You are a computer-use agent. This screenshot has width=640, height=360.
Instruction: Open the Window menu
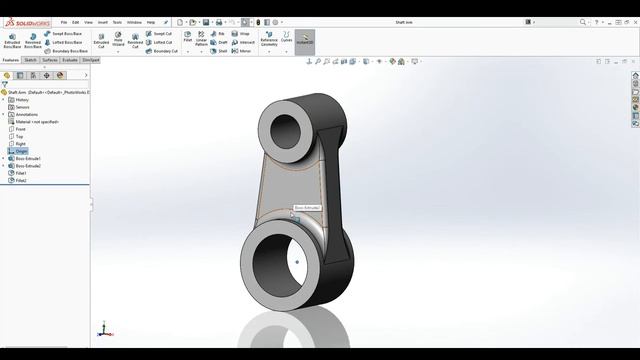pos(134,22)
